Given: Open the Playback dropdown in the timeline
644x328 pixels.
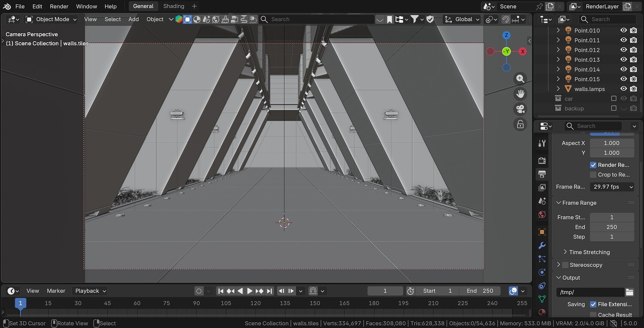Looking at the screenshot, I should 89,291.
